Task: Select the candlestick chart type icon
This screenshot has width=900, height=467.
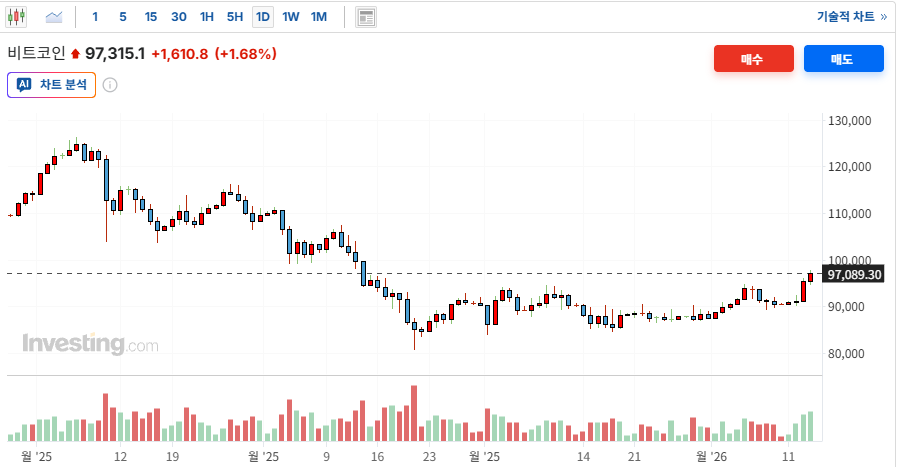Action: click(x=17, y=17)
